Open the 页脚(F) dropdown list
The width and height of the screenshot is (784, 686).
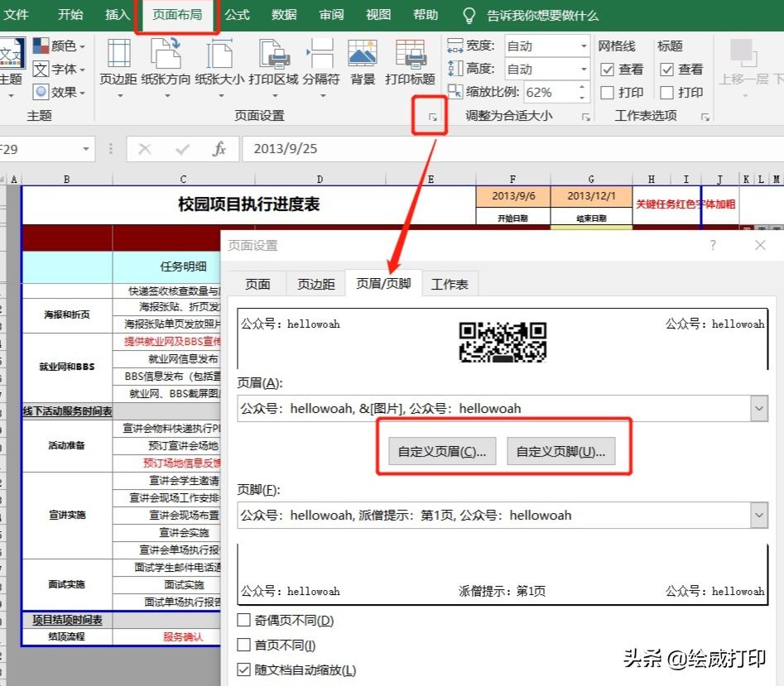pos(759,515)
